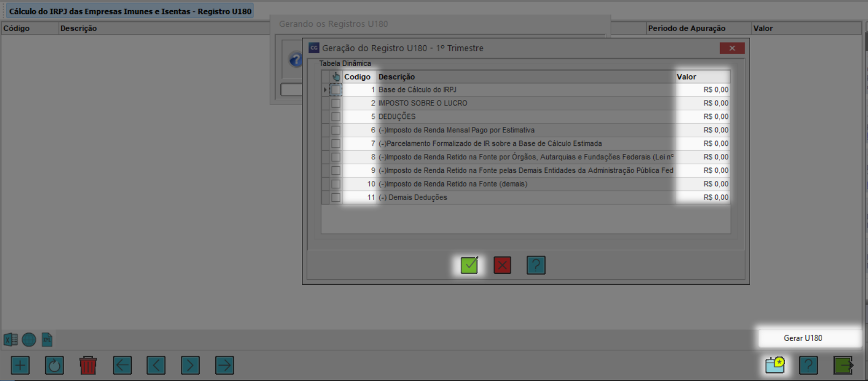Click the Descrição column header in dialog table
The image size is (868, 381).
pyautogui.click(x=525, y=76)
